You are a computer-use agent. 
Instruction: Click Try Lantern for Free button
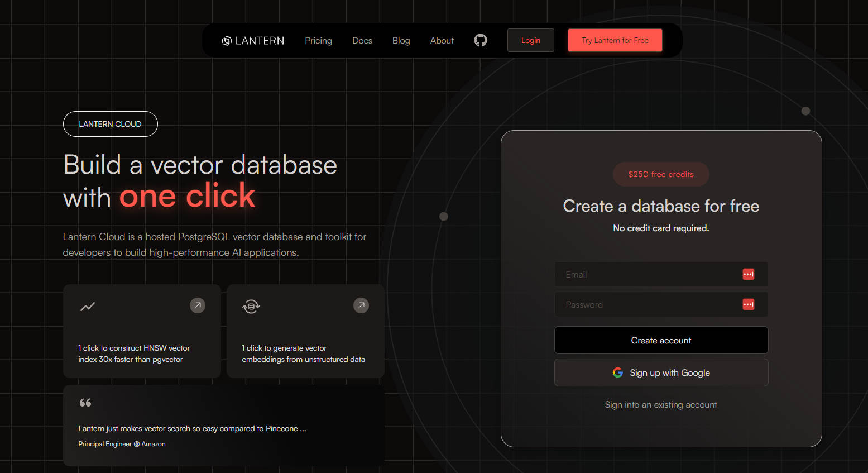point(615,40)
